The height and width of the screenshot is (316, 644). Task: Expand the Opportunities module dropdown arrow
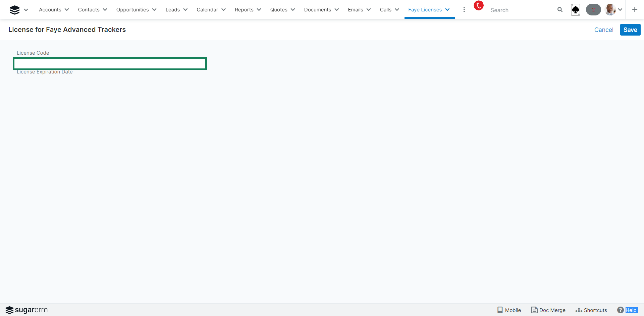tap(154, 10)
